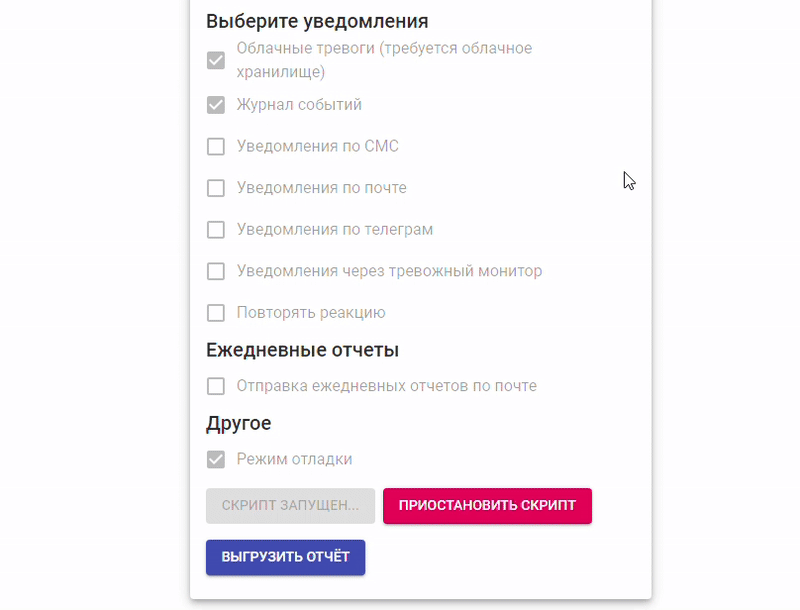Uncheck the Режим отладки checkbox

[215, 460]
